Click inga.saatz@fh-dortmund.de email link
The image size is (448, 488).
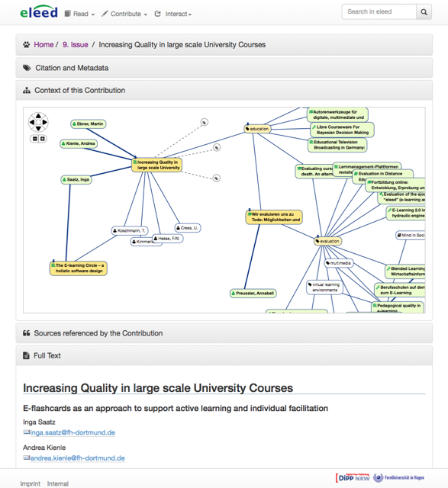tap(73, 432)
